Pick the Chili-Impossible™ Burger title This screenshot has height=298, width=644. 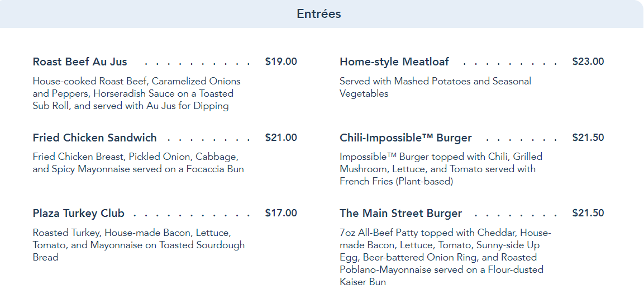point(406,138)
